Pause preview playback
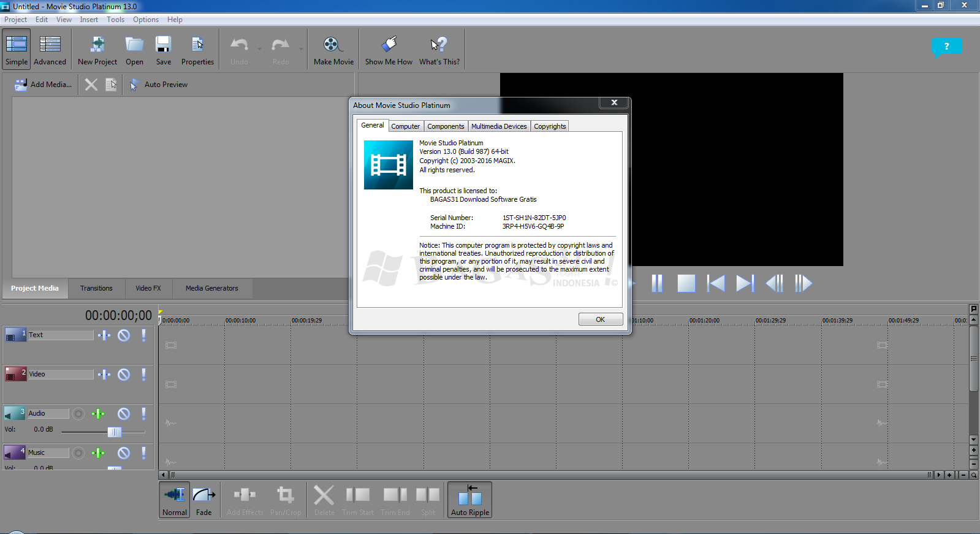Image resolution: width=980 pixels, height=534 pixels. (x=656, y=283)
